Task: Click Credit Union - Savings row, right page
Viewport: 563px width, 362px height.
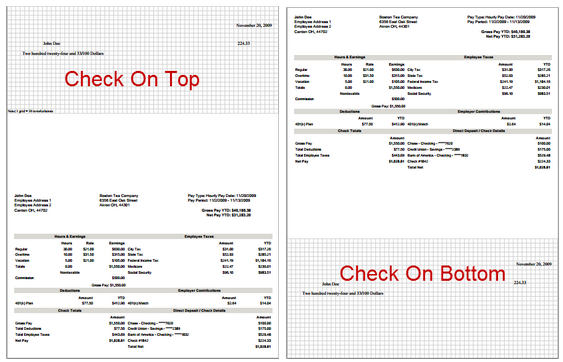Action: (x=434, y=149)
